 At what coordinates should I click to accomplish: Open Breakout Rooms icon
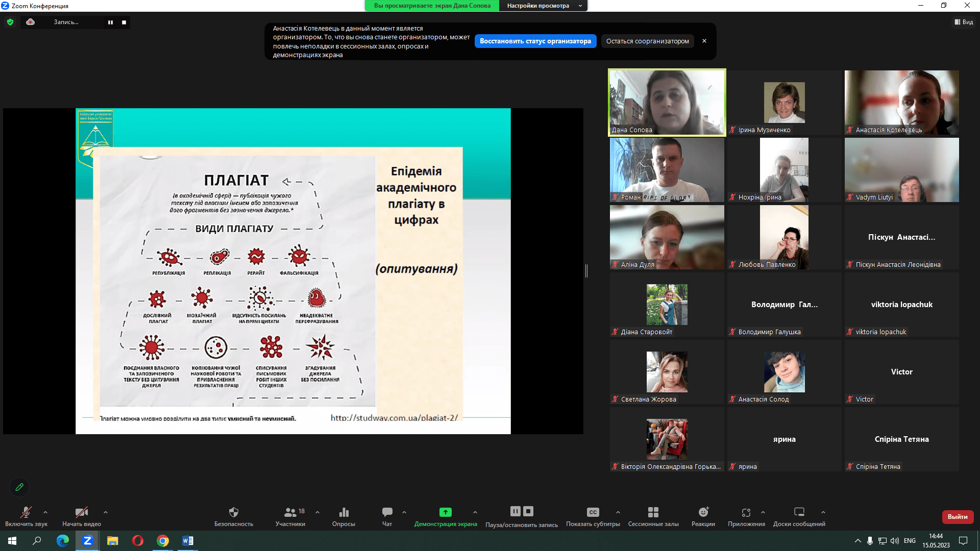tap(653, 512)
